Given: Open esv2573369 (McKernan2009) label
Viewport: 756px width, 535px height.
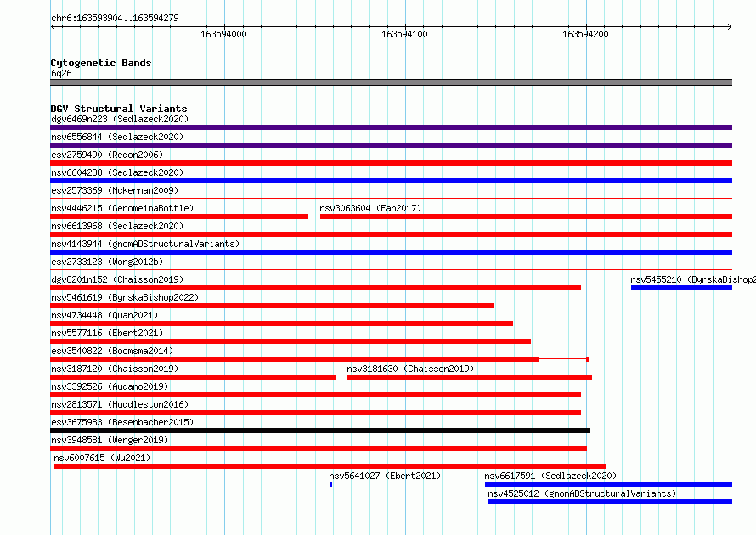Looking at the screenshot, I should click(115, 190).
